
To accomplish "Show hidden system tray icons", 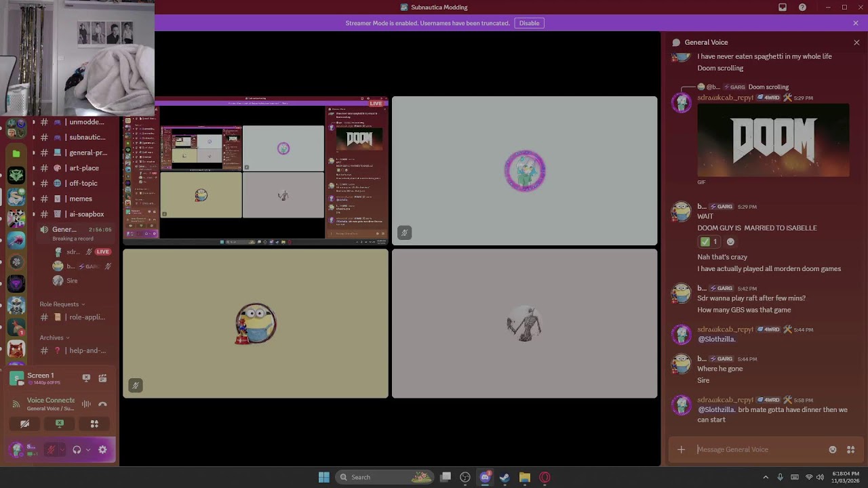I will (766, 477).
